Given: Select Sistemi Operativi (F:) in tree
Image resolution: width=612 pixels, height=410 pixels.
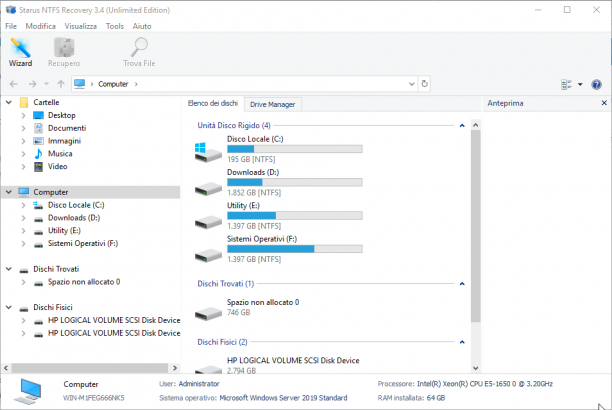Looking at the screenshot, I should pos(83,244).
